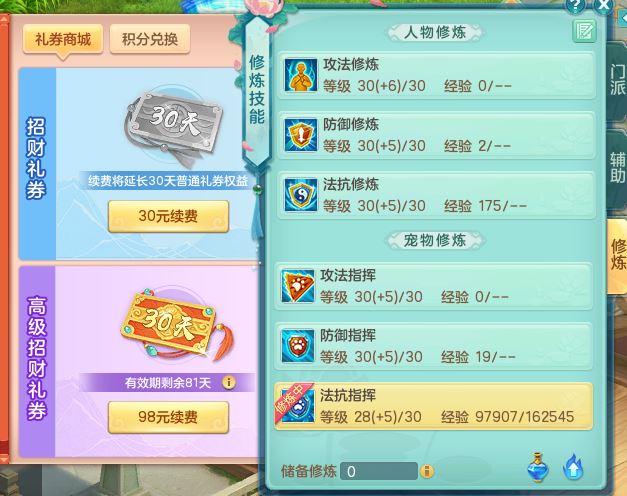Select the 防御指挥 paw shield icon
Screen dimensions: 627x496
click(298, 346)
